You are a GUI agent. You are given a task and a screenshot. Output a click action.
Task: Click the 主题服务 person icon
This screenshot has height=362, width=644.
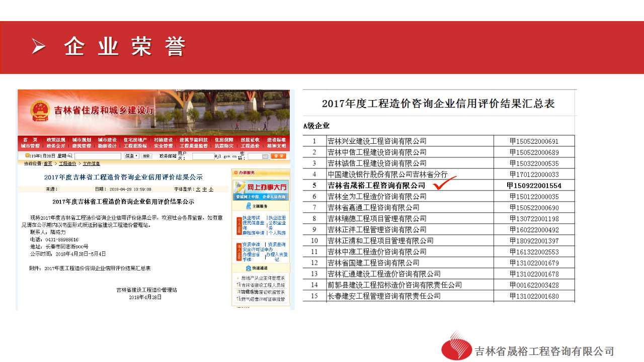(249, 206)
